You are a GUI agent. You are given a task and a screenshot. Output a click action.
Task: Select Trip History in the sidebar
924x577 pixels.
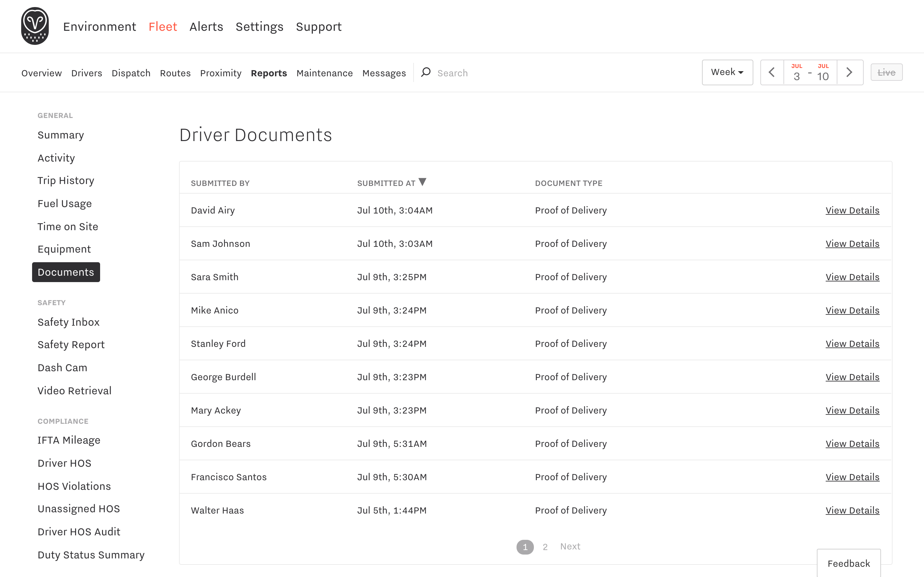coord(66,180)
